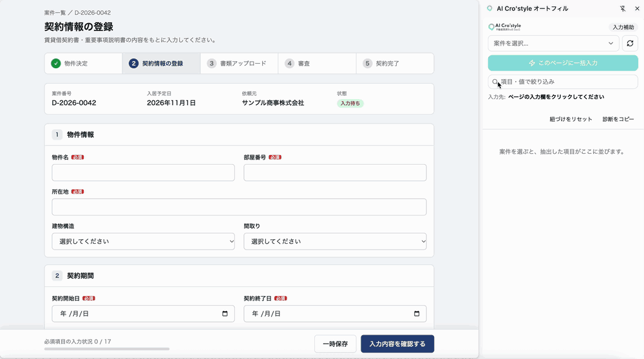The width and height of the screenshot is (644, 359).
Task: Click the 契約開始日 date field
Action: (x=144, y=314)
